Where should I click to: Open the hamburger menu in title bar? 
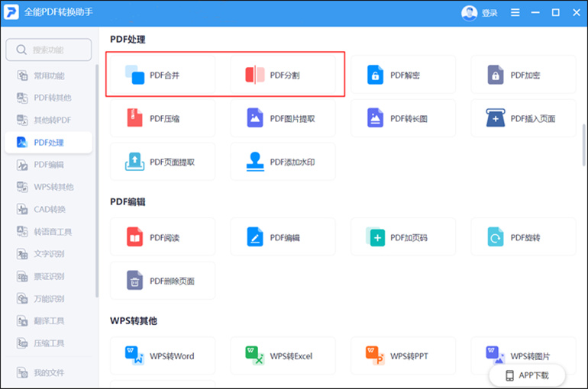pos(515,13)
